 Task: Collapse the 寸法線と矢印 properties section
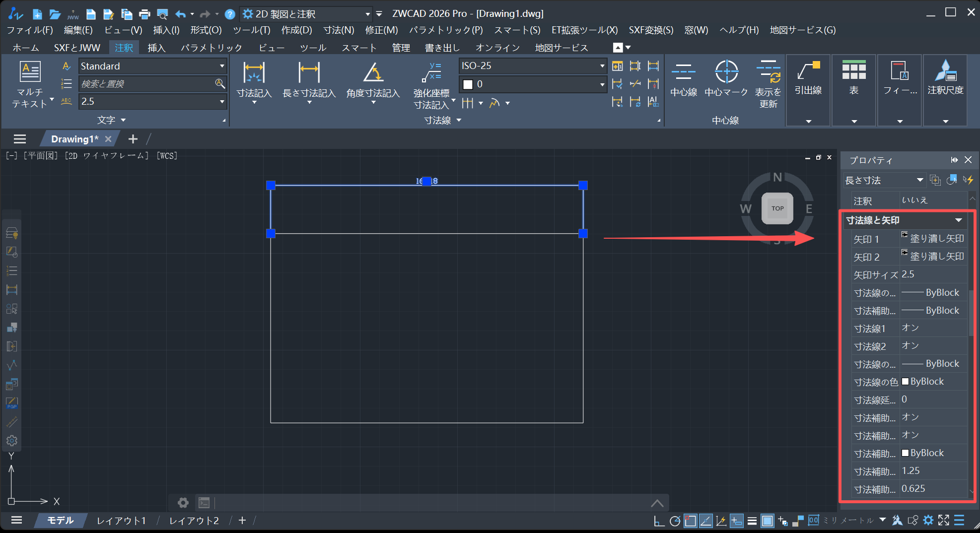coord(958,220)
